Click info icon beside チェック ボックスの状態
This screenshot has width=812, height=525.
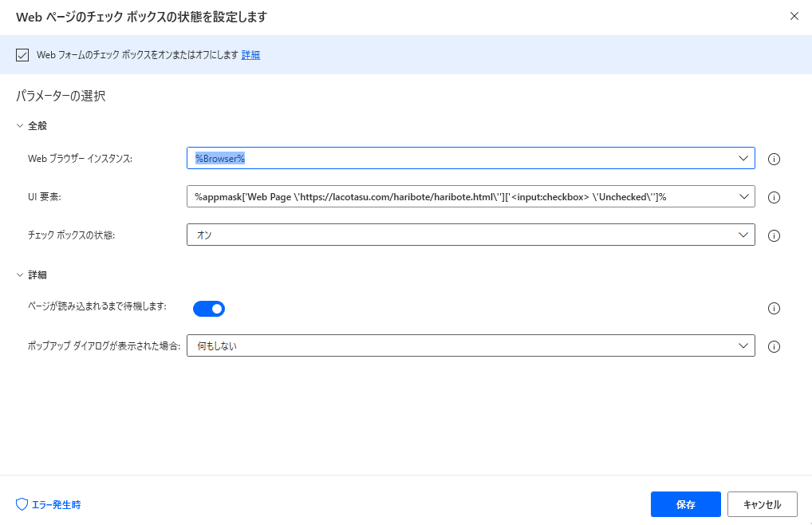(774, 235)
